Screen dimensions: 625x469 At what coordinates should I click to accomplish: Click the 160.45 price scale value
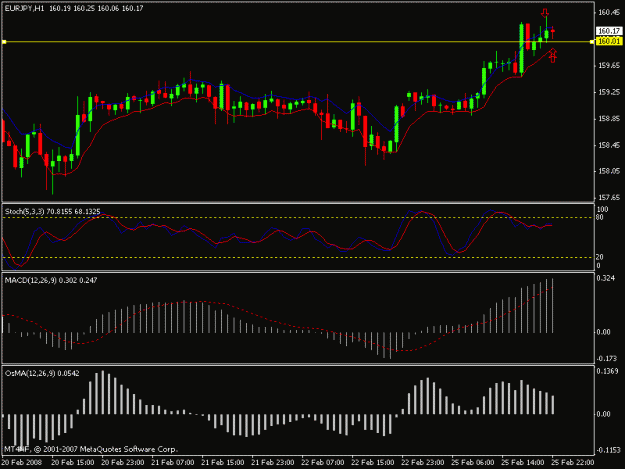(x=609, y=12)
